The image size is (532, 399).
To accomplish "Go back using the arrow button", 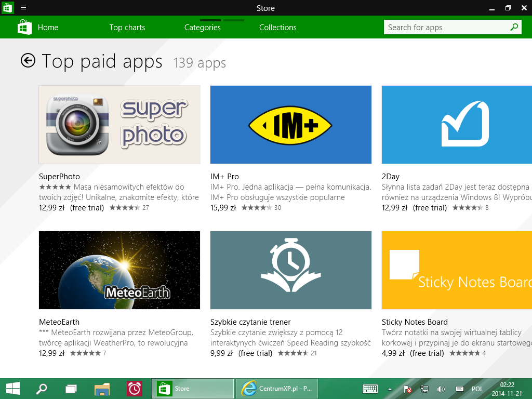I will point(28,61).
